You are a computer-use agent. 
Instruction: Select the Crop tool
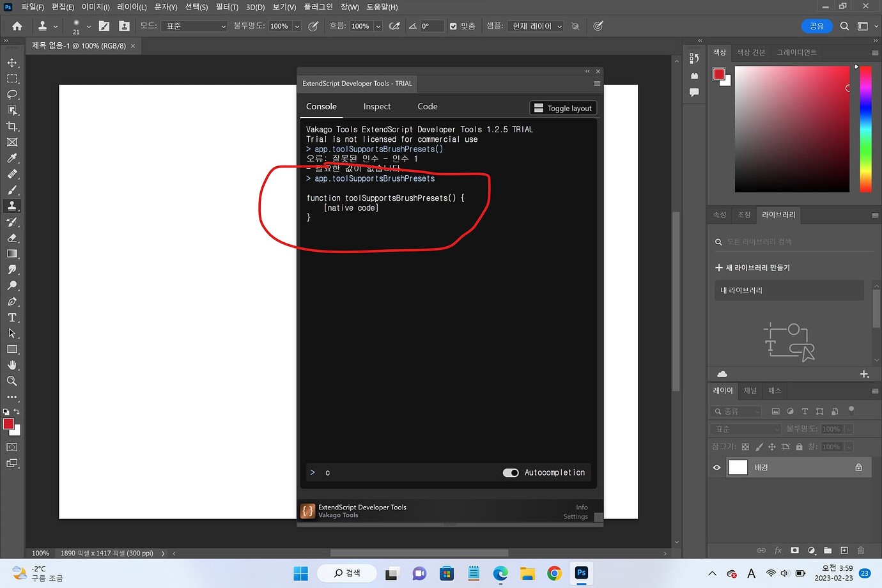click(12, 126)
